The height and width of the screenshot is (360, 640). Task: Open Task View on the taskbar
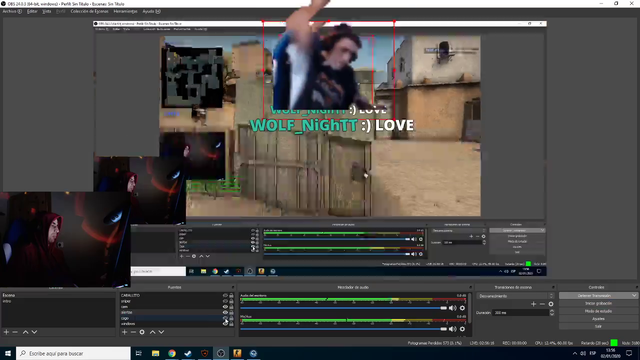pos(139,353)
